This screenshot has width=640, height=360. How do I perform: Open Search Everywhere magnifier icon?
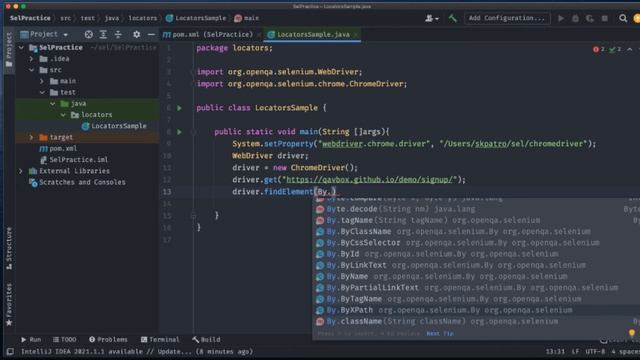pyautogui.click(x=623, y=18)
